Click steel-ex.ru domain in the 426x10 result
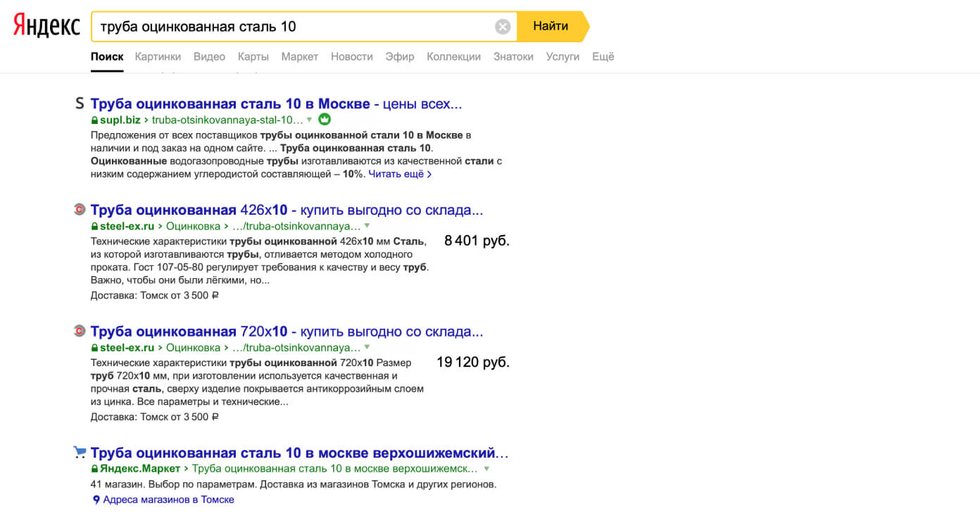 point(127,226)
